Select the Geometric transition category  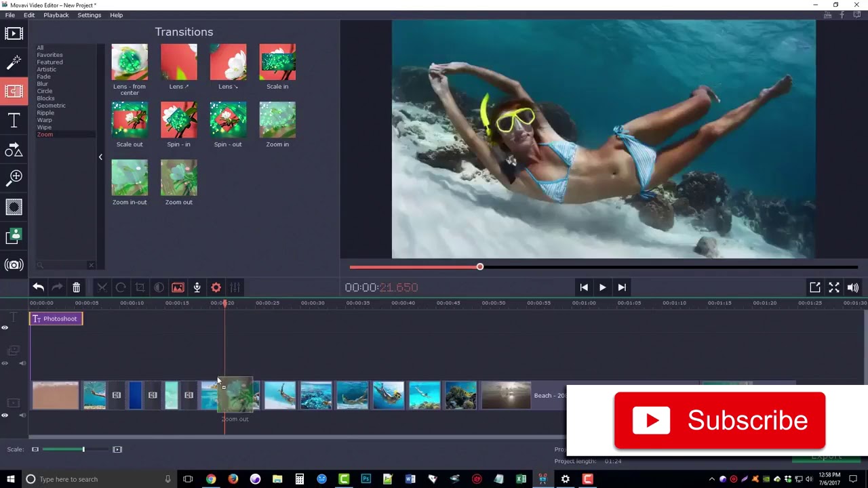[51, 106]
